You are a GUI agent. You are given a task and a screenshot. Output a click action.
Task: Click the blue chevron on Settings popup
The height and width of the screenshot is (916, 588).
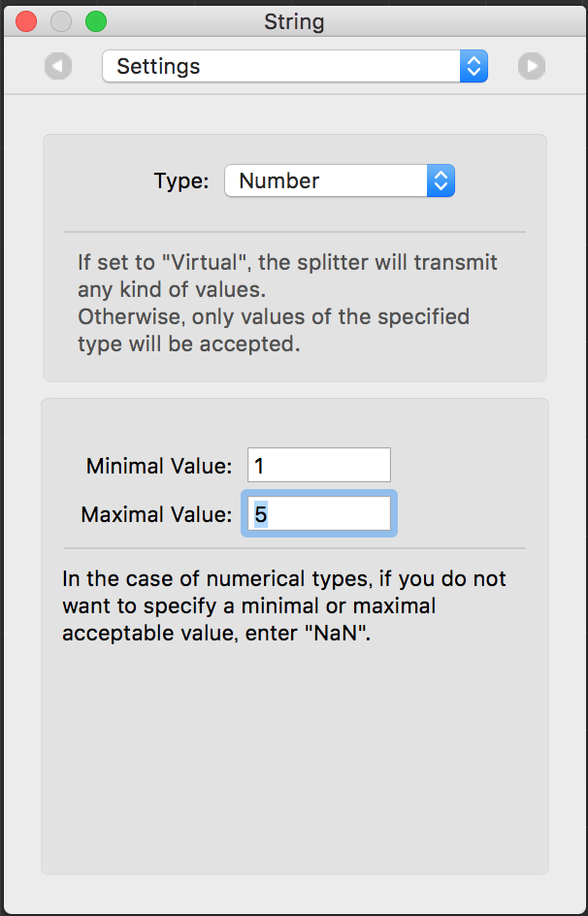tap(474, 66)
